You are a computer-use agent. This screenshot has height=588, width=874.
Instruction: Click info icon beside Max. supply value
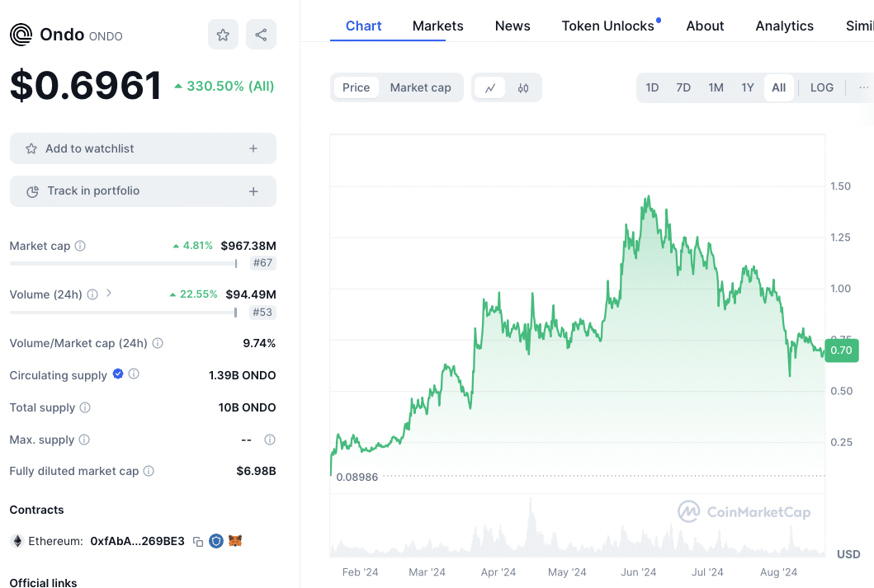270,440
